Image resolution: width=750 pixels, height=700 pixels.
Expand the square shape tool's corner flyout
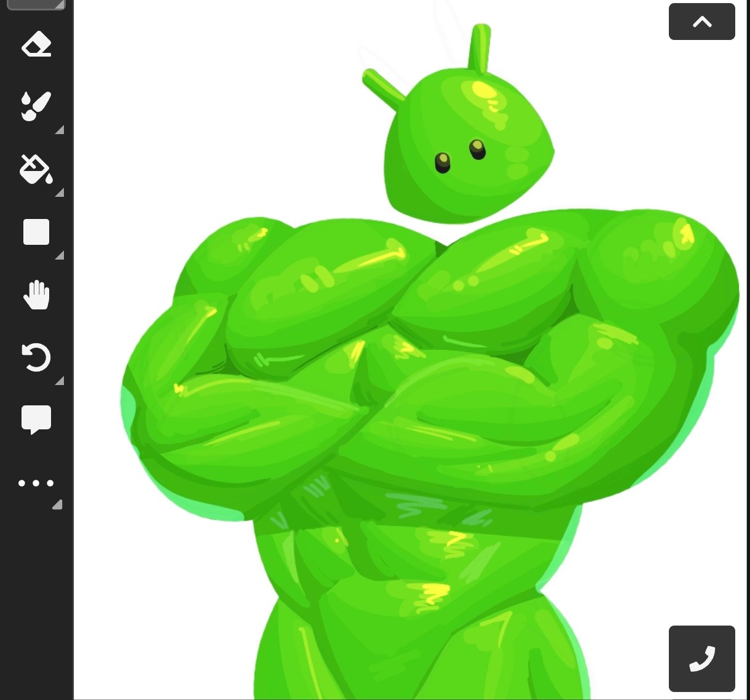click(60, 255)
